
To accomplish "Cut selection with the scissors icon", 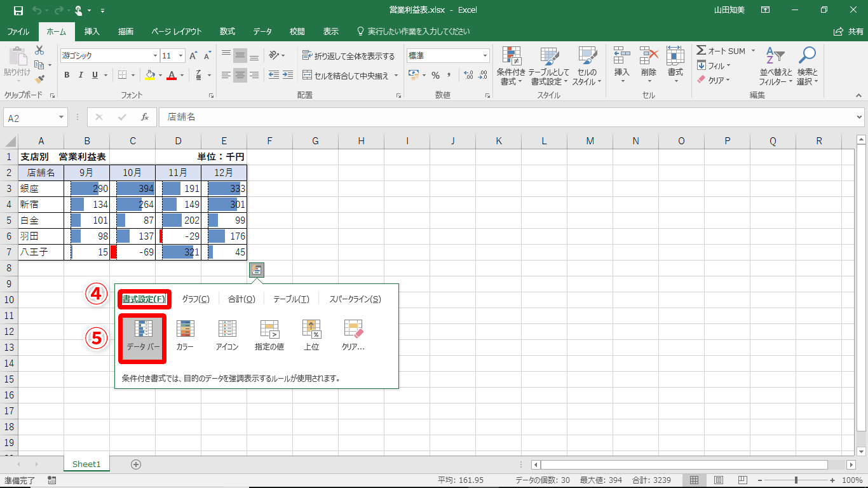I will (x=39, y=50).
